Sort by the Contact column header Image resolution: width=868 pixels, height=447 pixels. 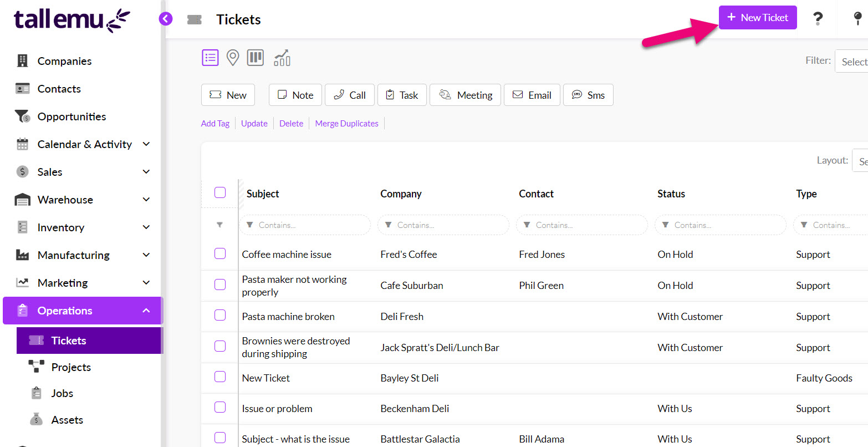coord(536,194)
